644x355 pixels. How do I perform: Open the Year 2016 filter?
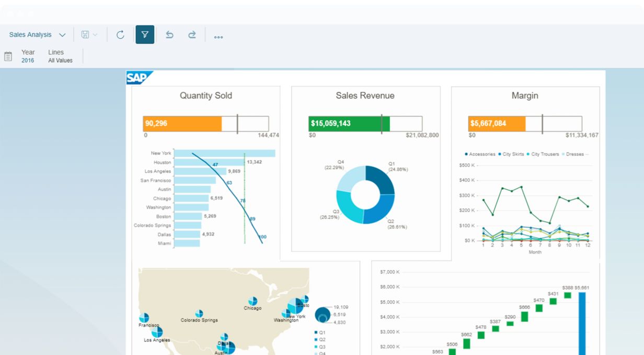(x=28, y=56)
